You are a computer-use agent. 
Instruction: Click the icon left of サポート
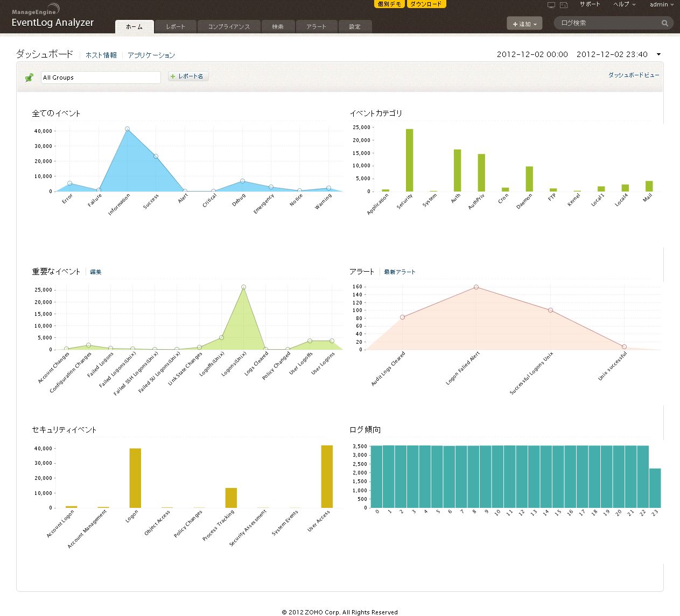tap(564, 5)
